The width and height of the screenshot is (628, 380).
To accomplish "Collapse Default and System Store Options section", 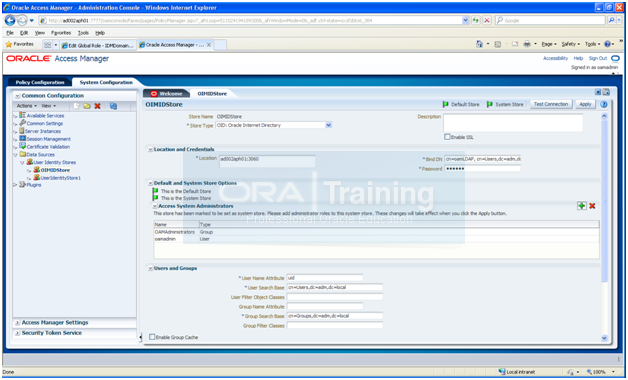I will click(151, 183).
